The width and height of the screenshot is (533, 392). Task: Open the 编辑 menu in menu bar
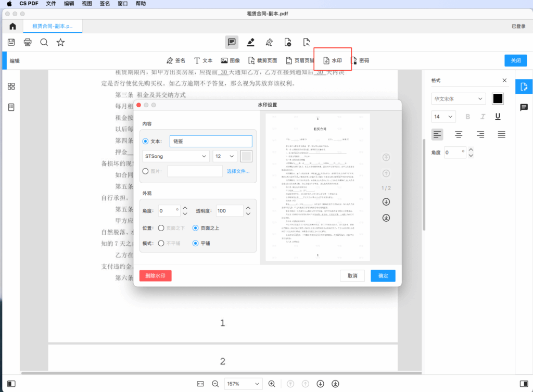pyautogui.click(x=69, y=4)
